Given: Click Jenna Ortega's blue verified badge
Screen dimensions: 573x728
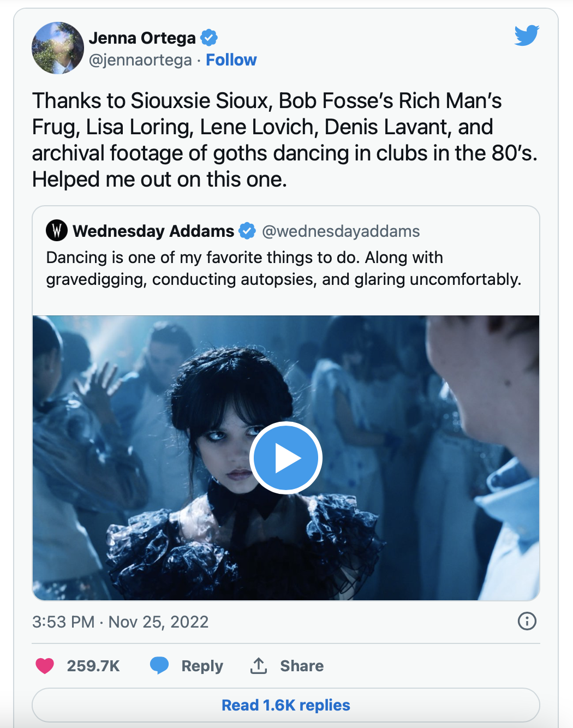Looking at the screenshot, I should point(209,38).
